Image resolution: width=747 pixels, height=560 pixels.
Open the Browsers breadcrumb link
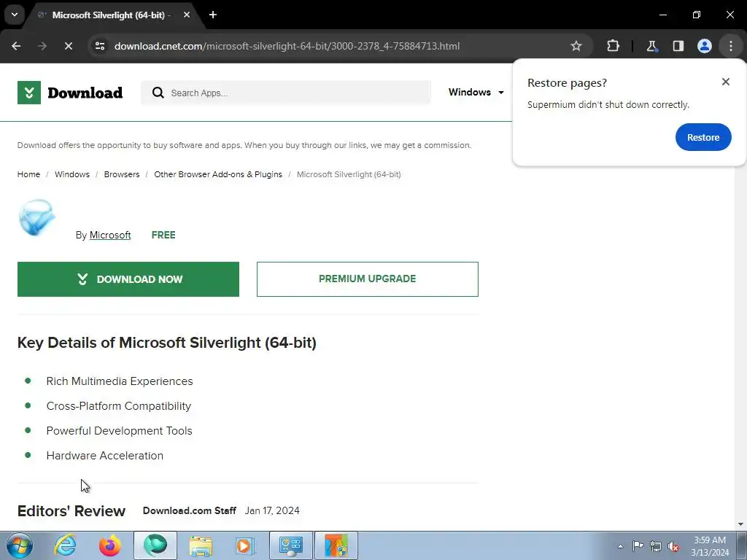click(122, 174)
